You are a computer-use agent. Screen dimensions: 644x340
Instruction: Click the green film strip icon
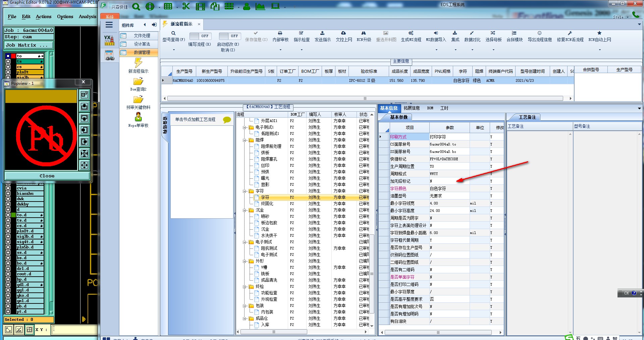[x=201, y=6]
